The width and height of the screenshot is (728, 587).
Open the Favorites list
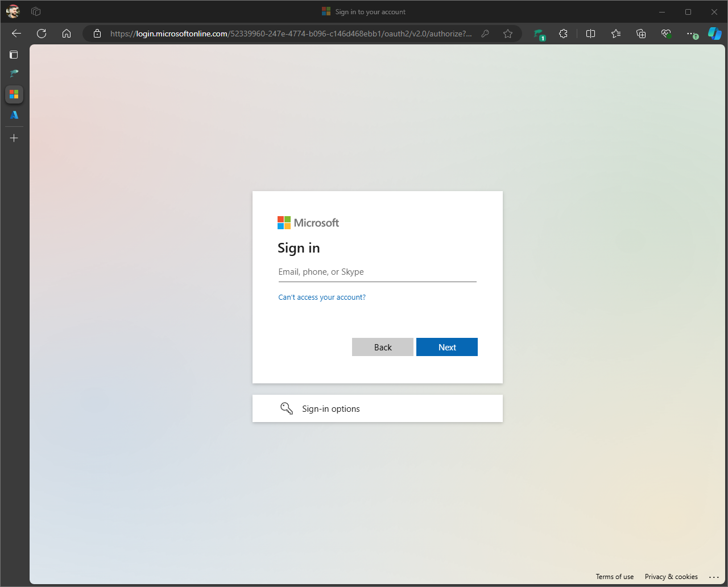[616, 34]
